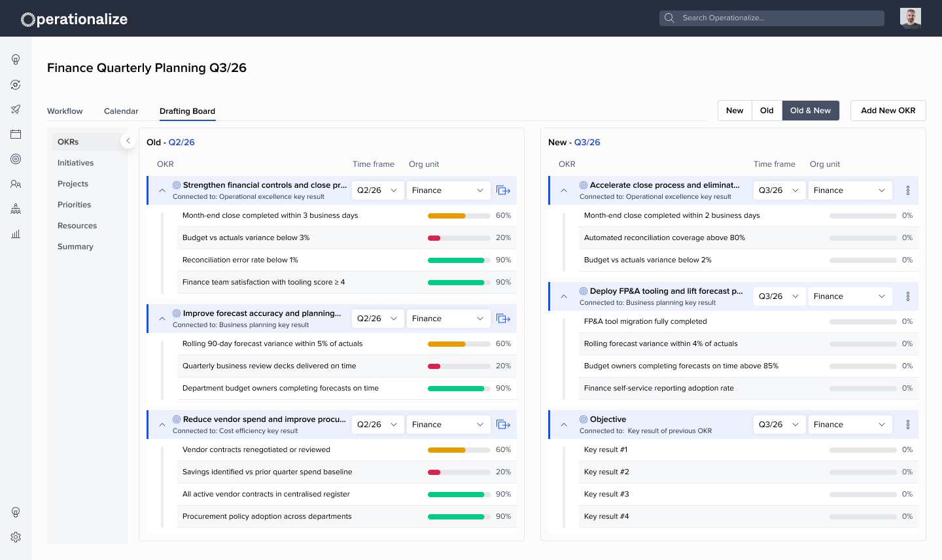
Task: Open the rocket launch sidebar icon
Action: (16, 109)
